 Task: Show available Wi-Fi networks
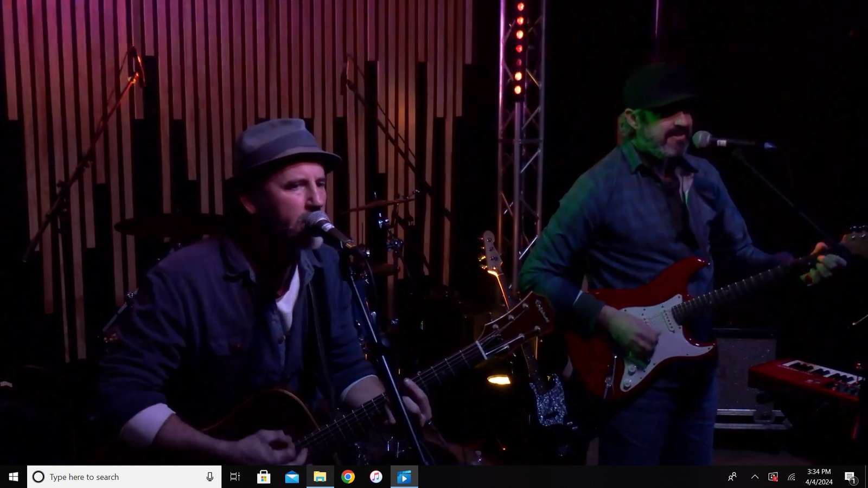792,477
